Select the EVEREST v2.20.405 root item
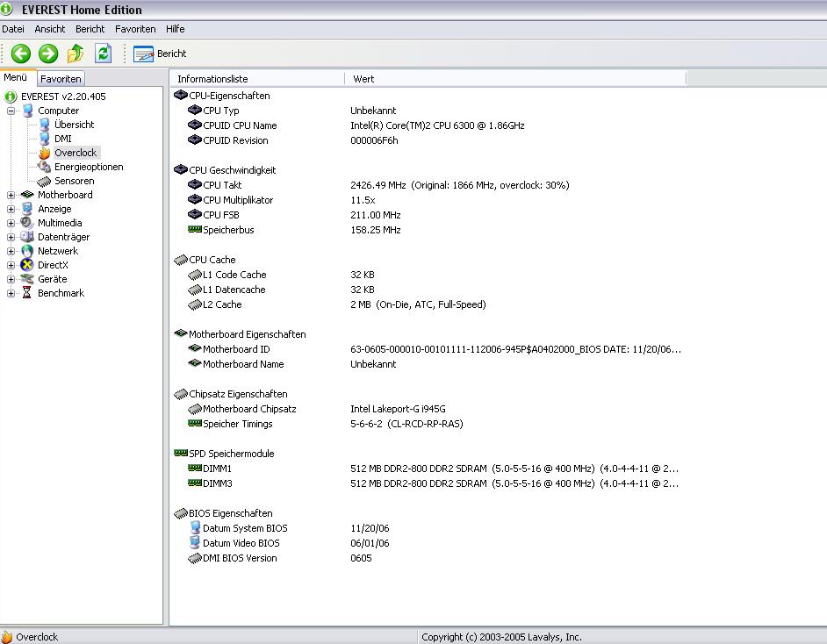This screenshot has height=644, width=827. (x=63, y=97)
